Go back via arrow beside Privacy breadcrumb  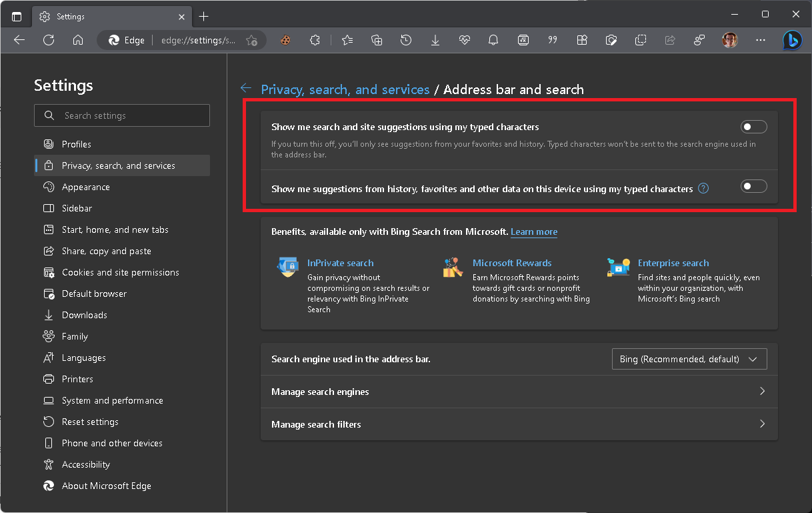[x=246, y=88]
